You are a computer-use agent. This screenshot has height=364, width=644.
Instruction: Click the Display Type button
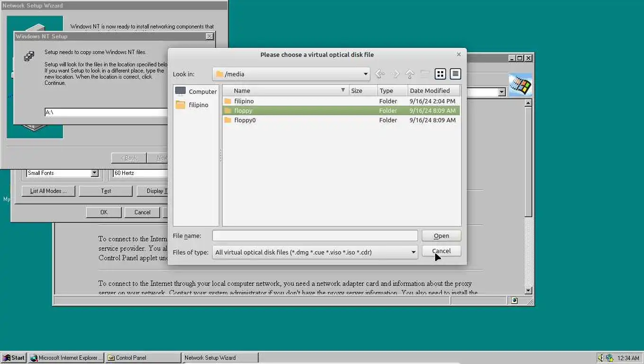[x=152, y=191]
